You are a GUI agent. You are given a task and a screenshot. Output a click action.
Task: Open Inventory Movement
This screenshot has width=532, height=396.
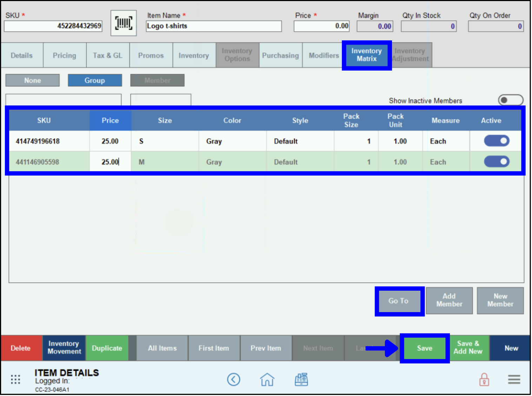click(x=64, y=348)
